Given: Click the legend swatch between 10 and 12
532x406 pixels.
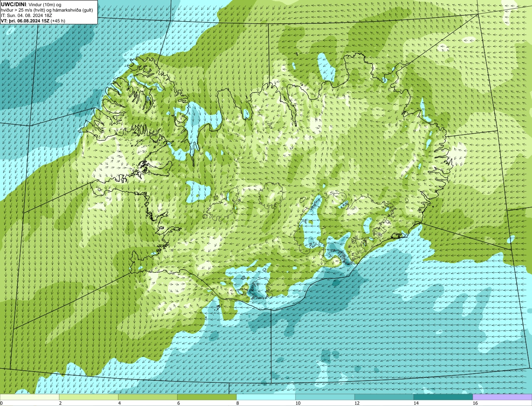Looking at the screenshot, I should (325, 397).
